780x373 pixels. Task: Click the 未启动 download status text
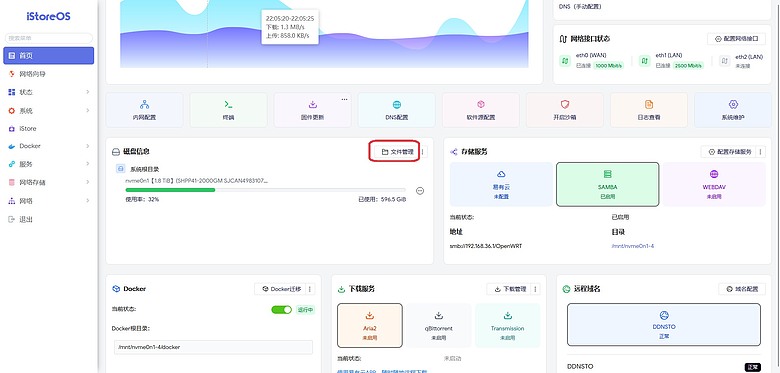tap(451, 358)
